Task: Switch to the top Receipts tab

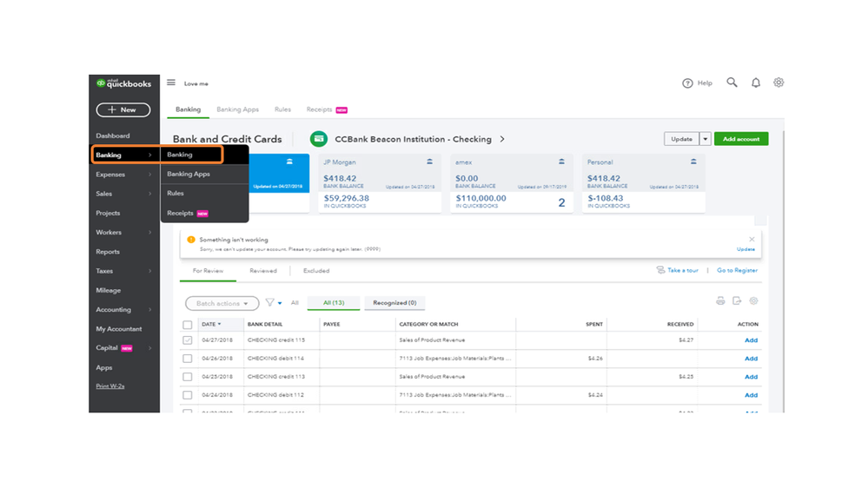Action: point(327,109)
